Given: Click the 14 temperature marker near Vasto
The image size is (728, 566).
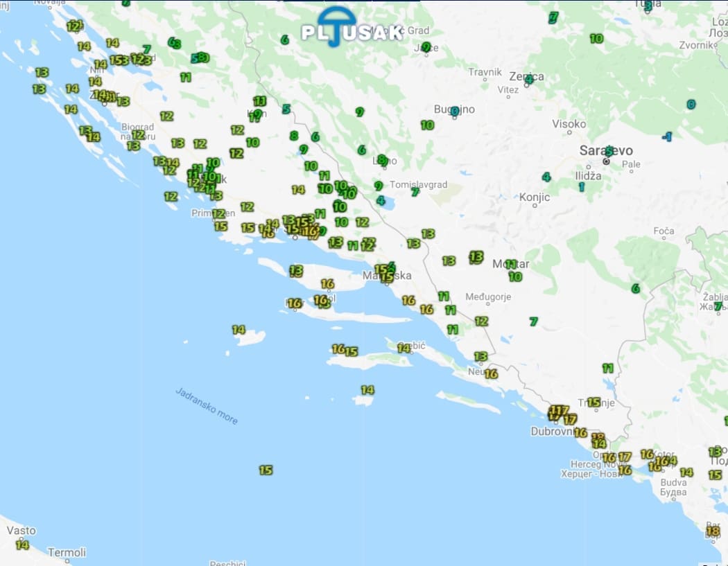Looking at the screenshot, I should [22, 545].
